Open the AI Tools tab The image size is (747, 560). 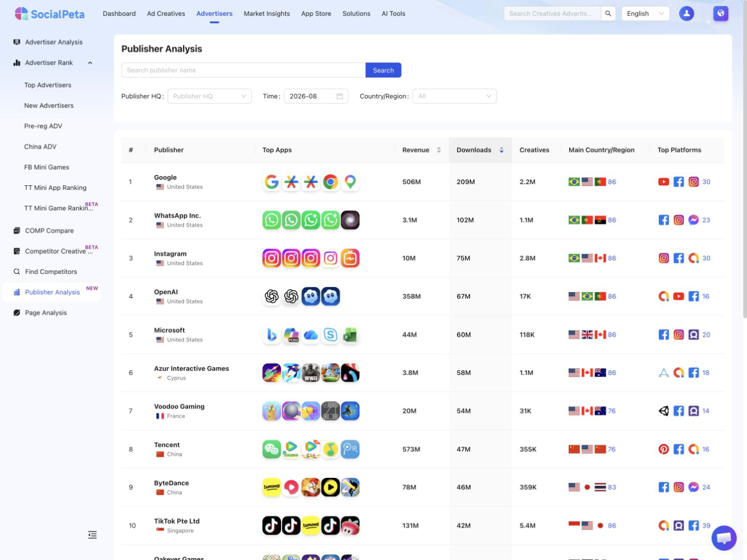[394, 14]
